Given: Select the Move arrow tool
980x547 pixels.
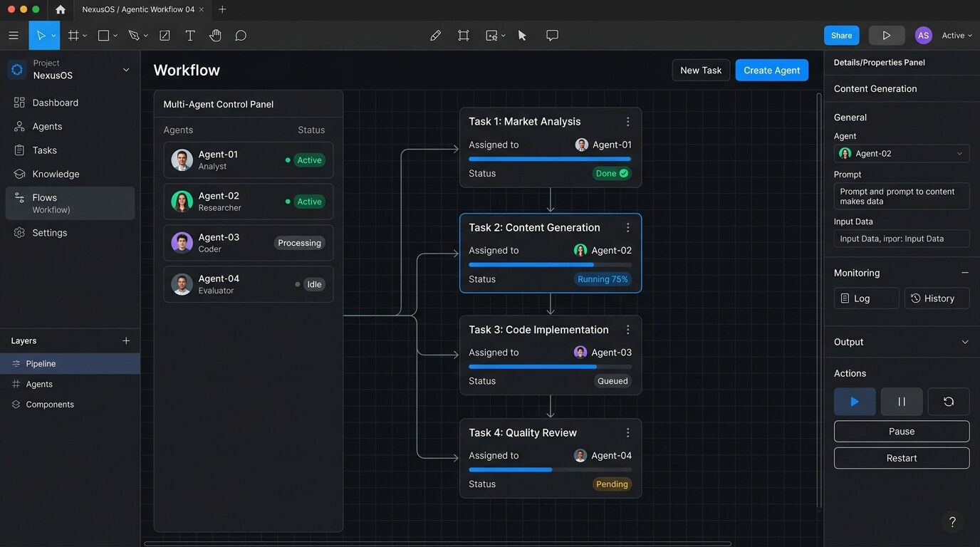Looking at the screenshot, I should (x=41, y=36).
